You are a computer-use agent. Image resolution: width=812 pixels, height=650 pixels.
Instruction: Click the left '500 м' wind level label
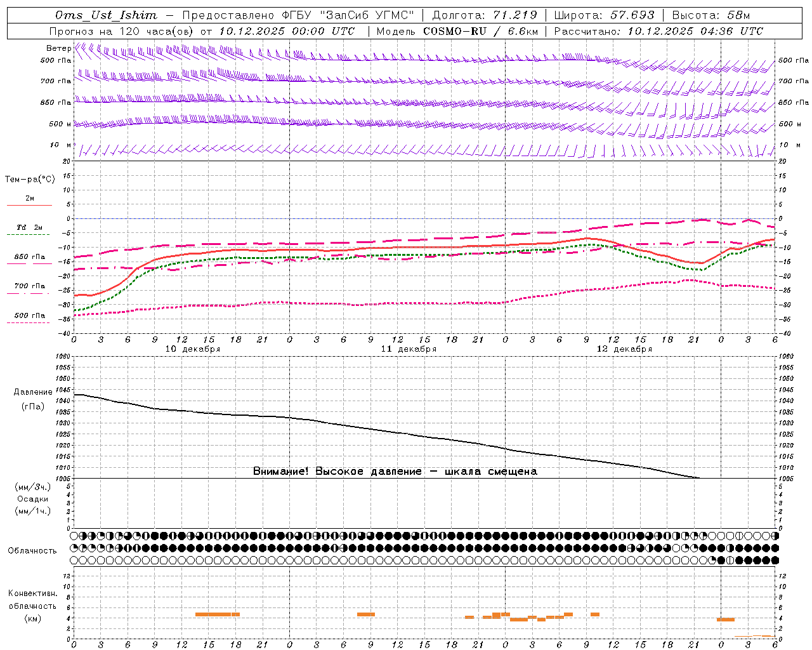click(60, 124)
